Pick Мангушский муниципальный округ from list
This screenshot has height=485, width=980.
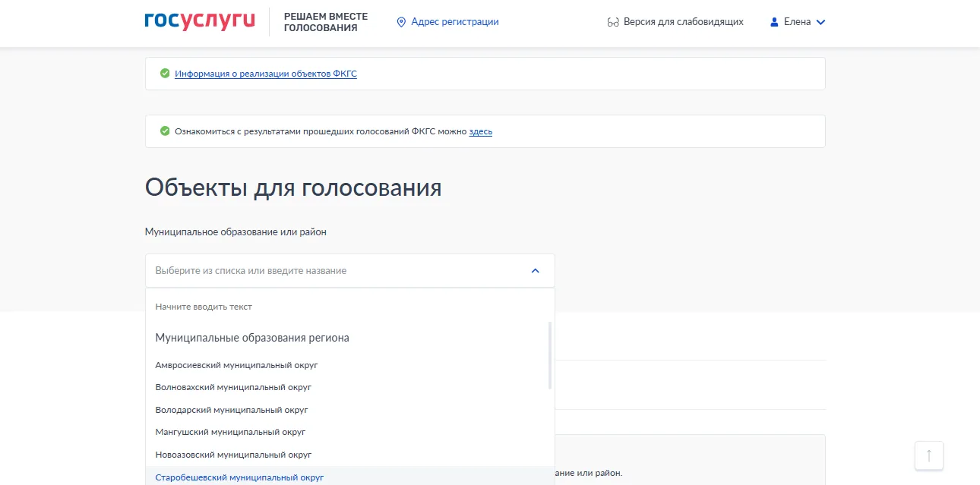coord(230,432)
